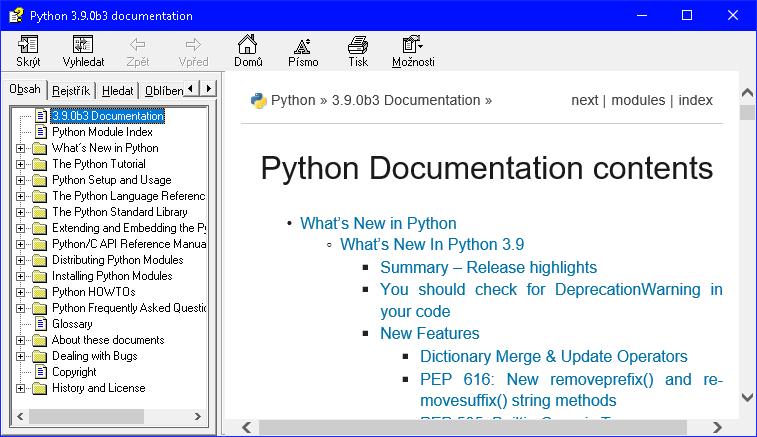
Task: Switch to the Obsah tab
Action: click(x=25, y=89)
